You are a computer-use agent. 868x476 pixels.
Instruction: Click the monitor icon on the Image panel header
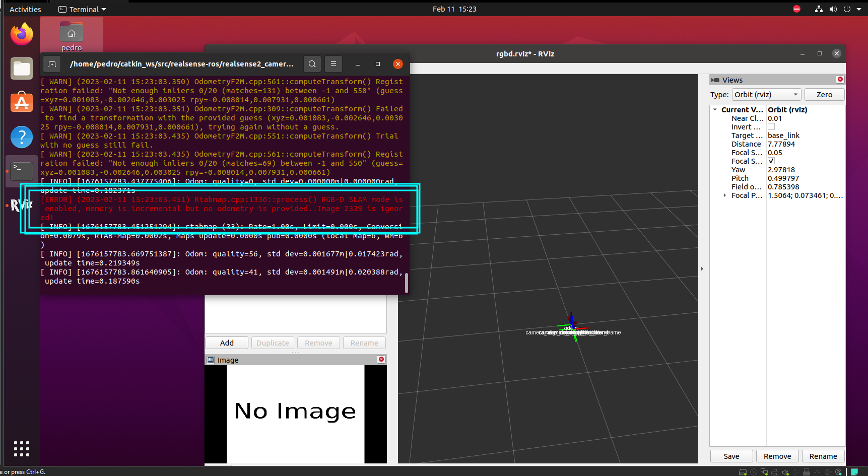211,360
